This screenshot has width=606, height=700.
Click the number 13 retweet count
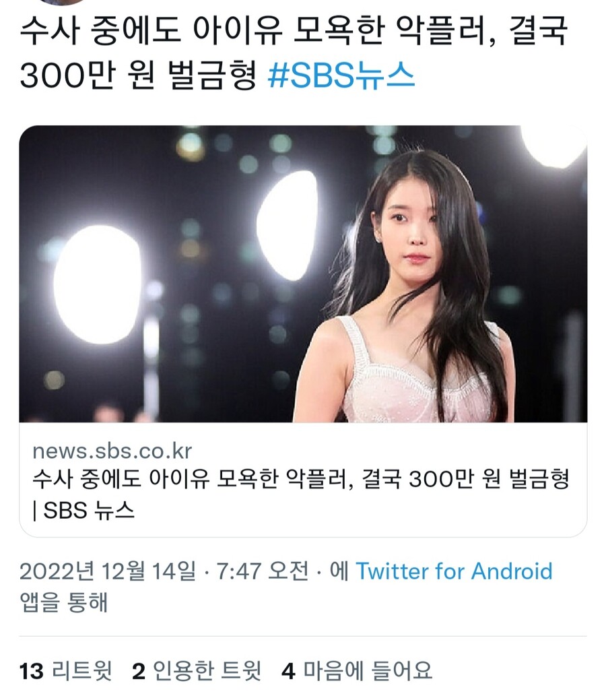(31, 671)
